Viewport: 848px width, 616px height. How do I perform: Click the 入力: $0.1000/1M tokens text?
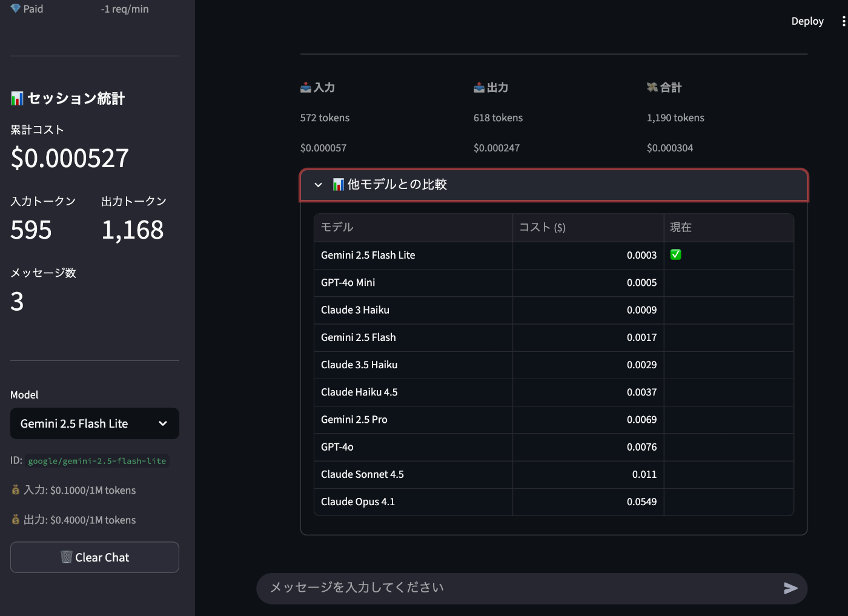point(79,490)
